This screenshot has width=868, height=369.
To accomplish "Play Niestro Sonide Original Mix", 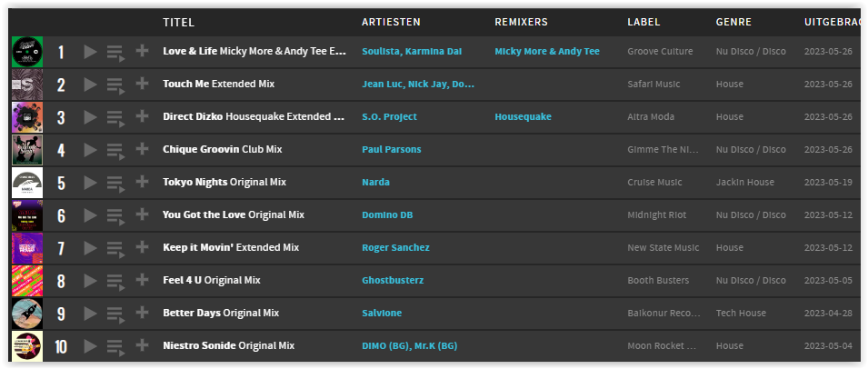I will point(90,346).
